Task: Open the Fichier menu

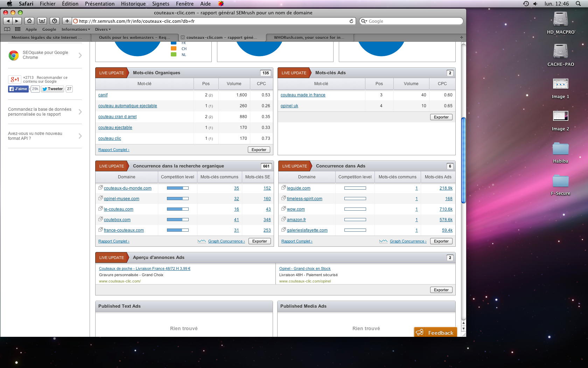Action: pos(48,4)
